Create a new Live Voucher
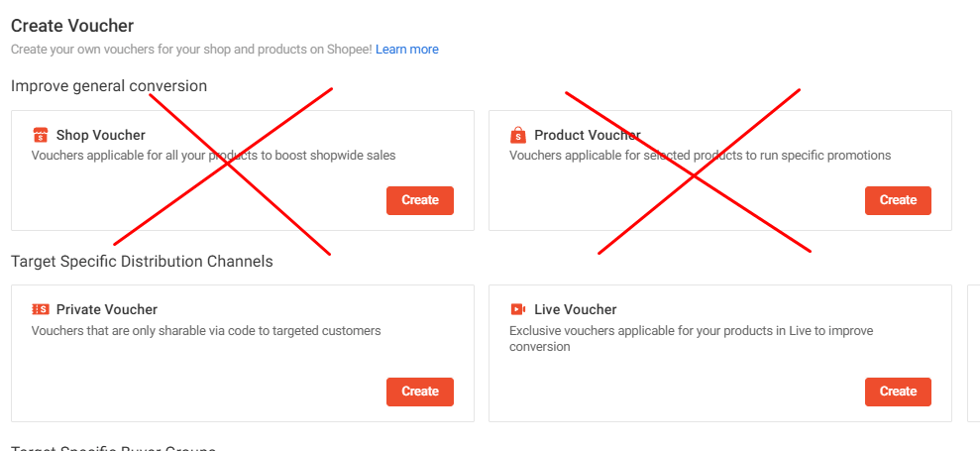The image size is (980, 451). click(x=898, y=392)
